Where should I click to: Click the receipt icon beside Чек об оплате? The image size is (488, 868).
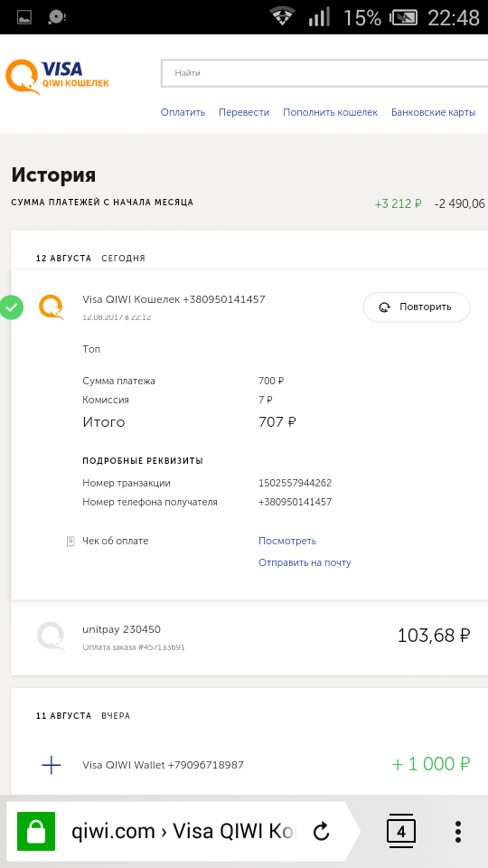click(x=70, y=542)
